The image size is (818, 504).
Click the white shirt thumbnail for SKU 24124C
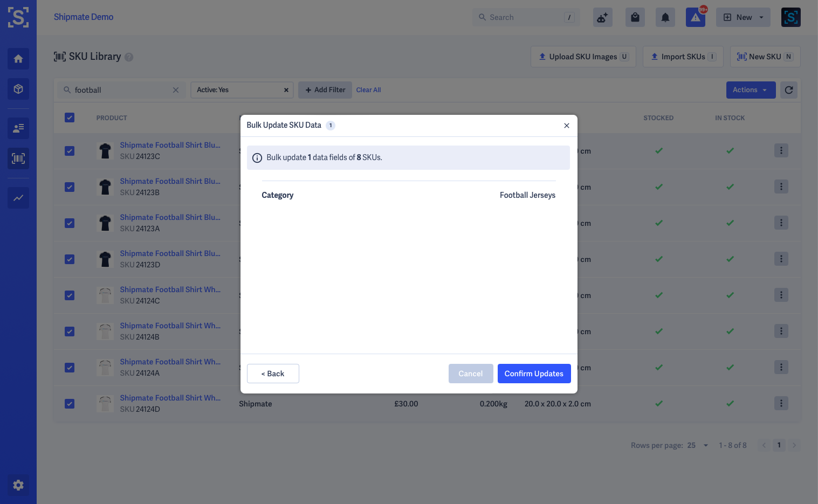(x=105, y=295)
